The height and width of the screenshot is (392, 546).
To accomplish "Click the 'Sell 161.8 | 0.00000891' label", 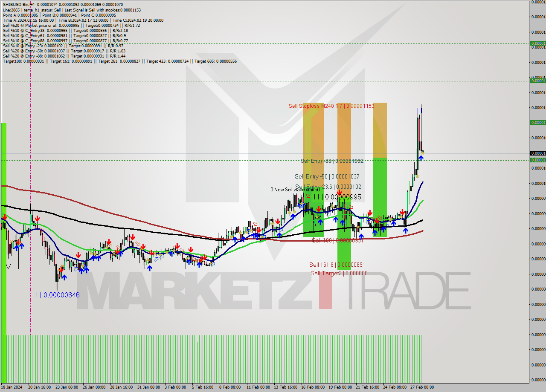I will [337, 265].
